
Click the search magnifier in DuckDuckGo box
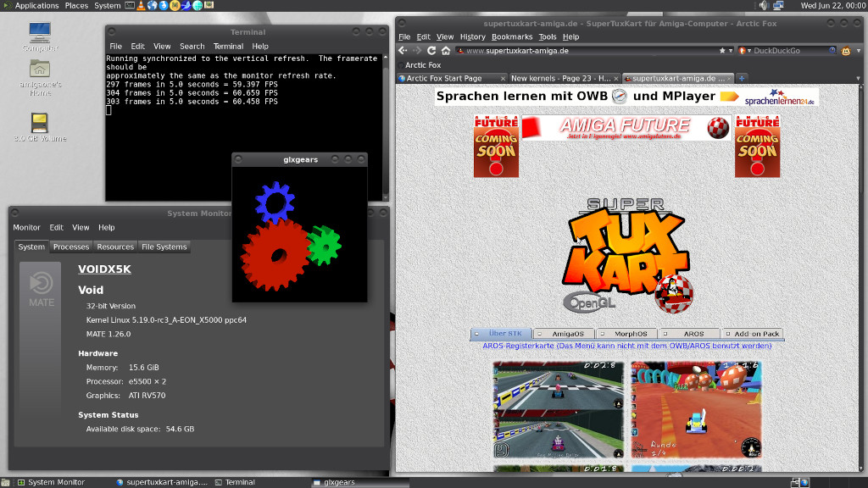[832, 50]
